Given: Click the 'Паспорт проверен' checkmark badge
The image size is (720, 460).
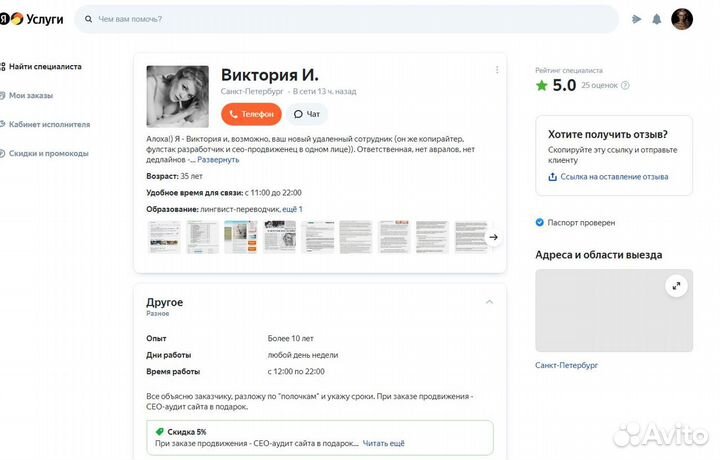Looking at the screenshot, I should 540,223.
